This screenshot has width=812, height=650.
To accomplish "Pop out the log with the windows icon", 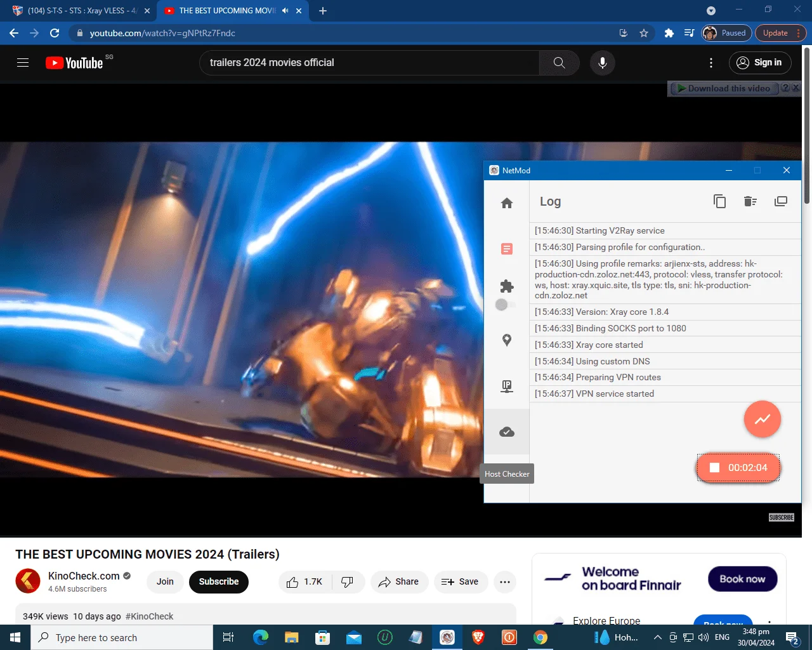I will click(781, 201).
